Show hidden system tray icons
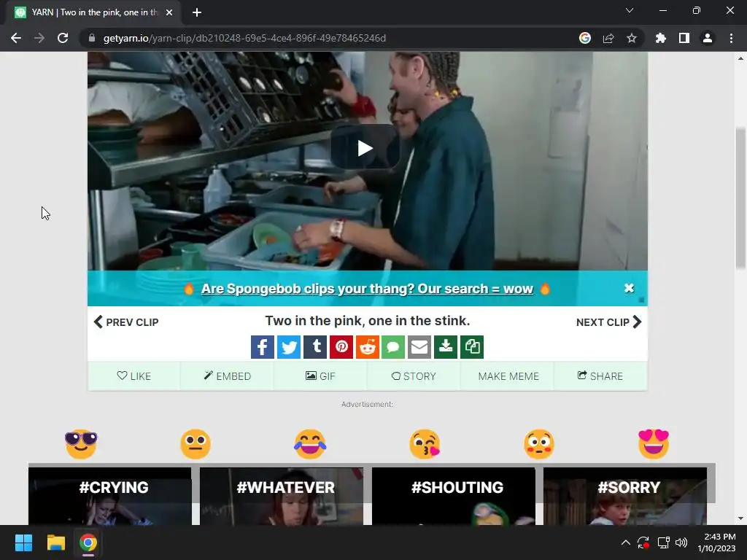This screenshot has width=747, height=560. click(x=625, y=542)
